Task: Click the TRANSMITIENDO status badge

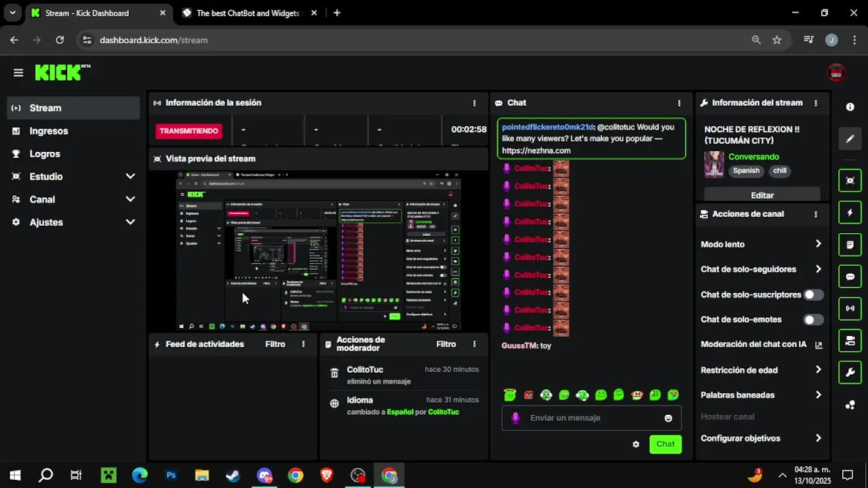Action: (189, 131)
